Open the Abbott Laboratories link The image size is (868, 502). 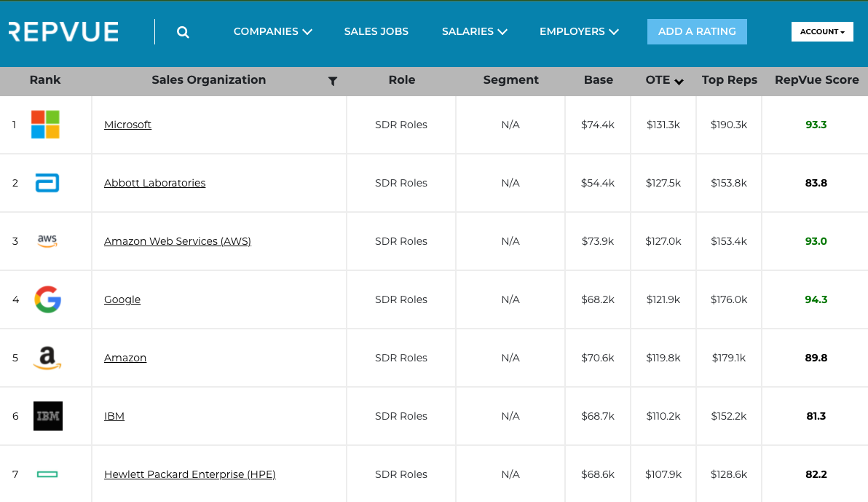(154, 183)
